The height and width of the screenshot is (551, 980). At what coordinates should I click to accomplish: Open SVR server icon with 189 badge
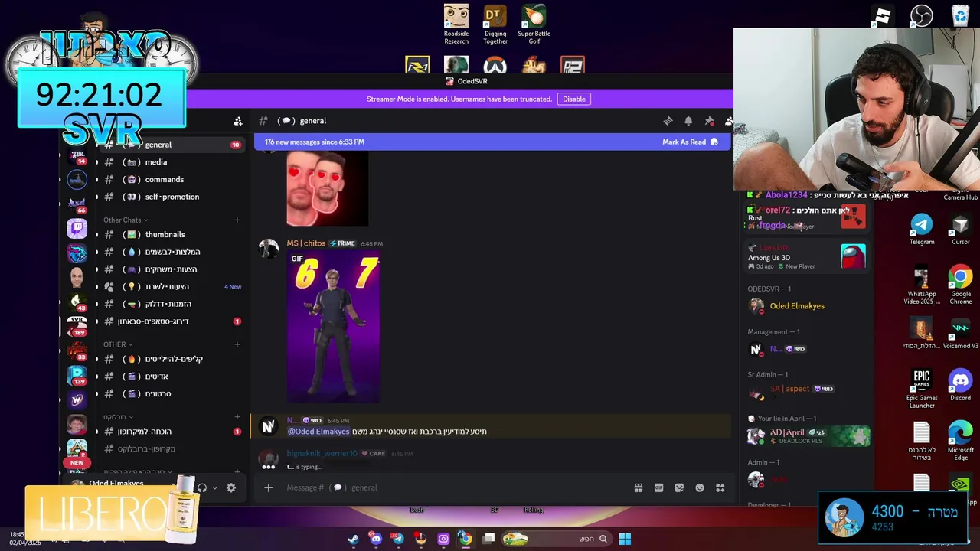click(x=77, y=326)
